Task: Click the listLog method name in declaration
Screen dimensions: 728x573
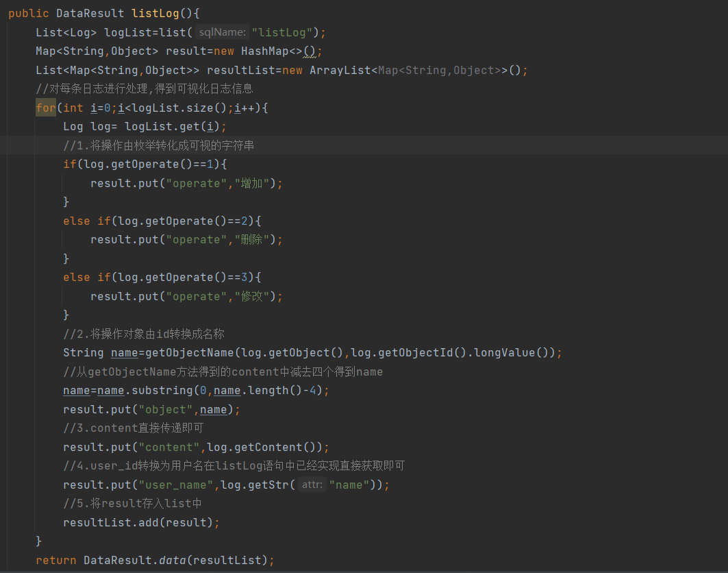Action: tap(155, 14)
